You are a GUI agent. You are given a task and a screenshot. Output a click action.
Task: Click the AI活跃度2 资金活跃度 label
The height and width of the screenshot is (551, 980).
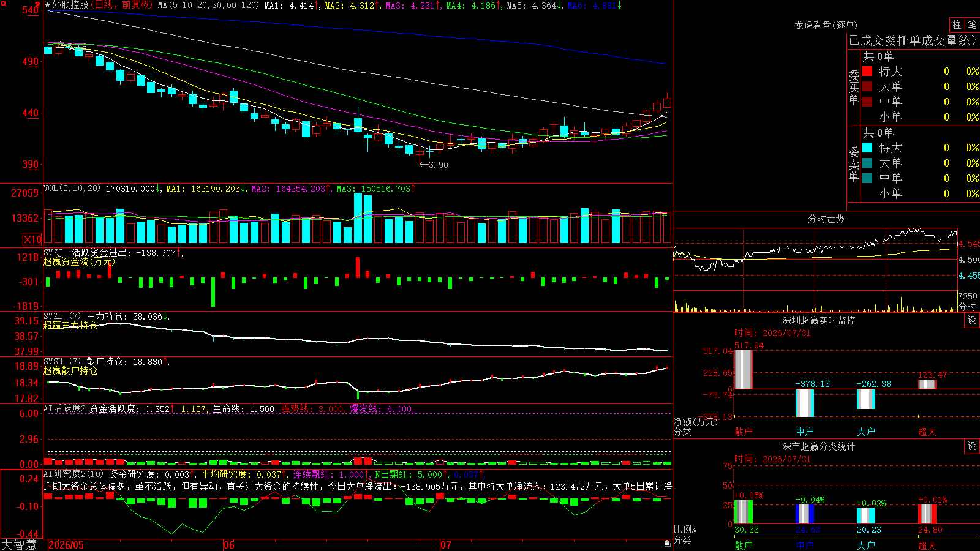pos(91,409)
